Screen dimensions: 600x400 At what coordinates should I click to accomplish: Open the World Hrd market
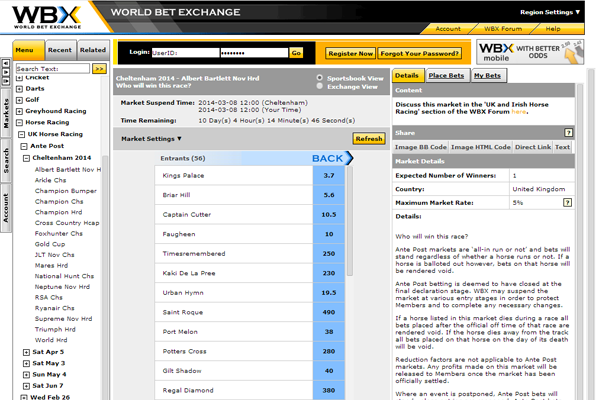tap(51, 340)
